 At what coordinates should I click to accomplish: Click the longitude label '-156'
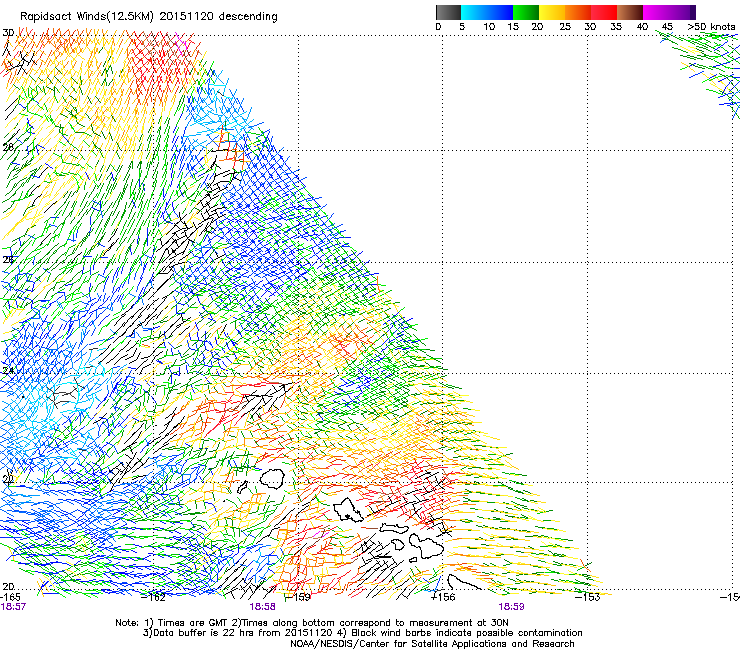443,597
